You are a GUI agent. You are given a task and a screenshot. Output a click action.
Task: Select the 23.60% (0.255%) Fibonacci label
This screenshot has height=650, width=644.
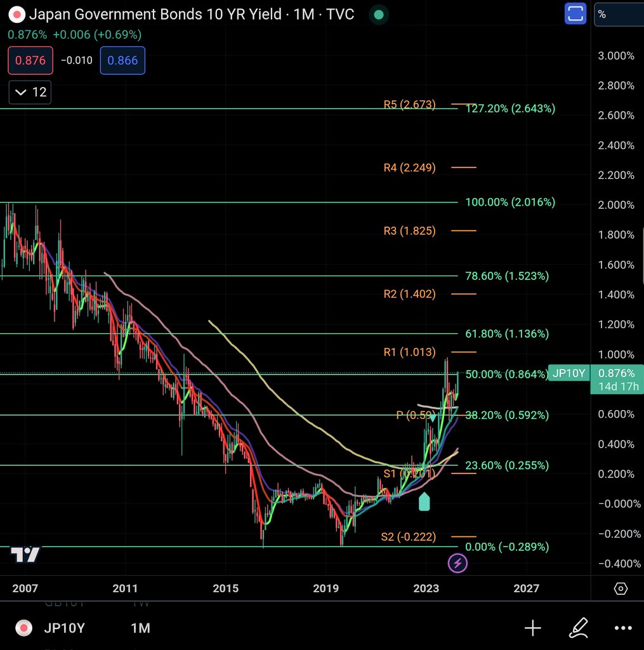[507, 465]
